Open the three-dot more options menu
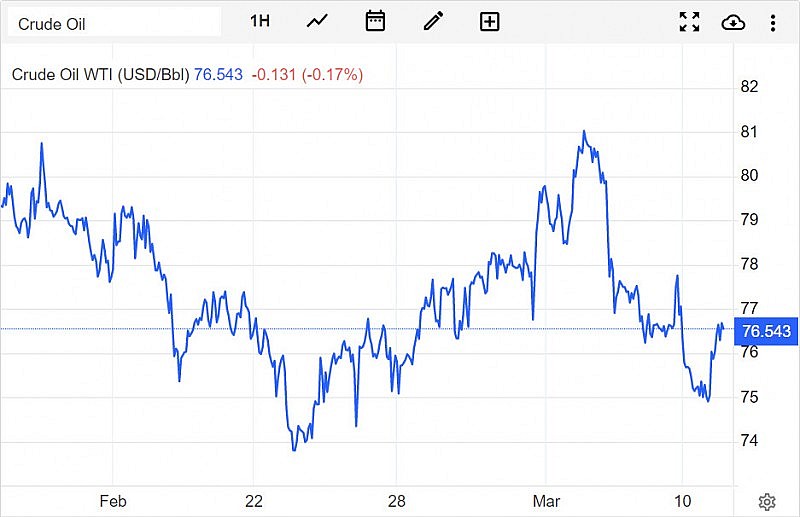This screenshot has height=517, width=800. click(773, 22)
